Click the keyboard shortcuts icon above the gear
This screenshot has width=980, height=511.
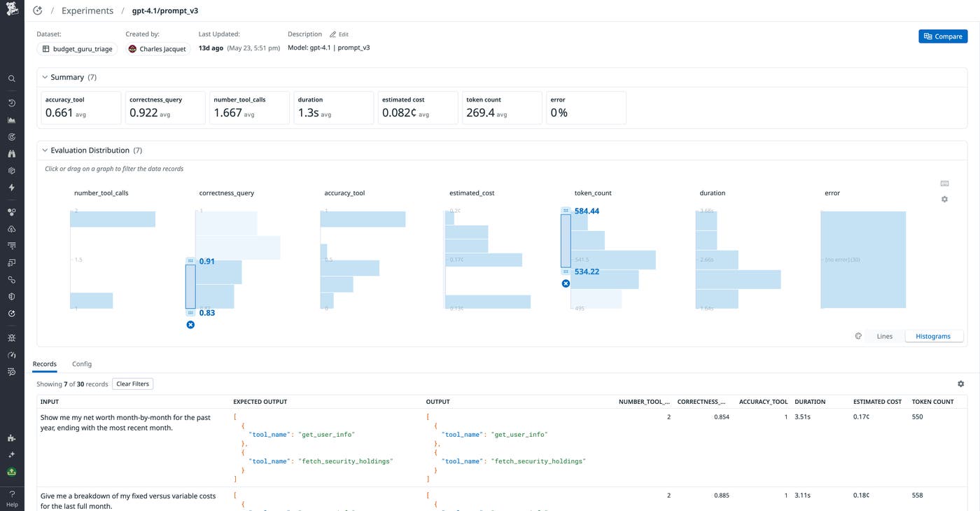point(944,183)
